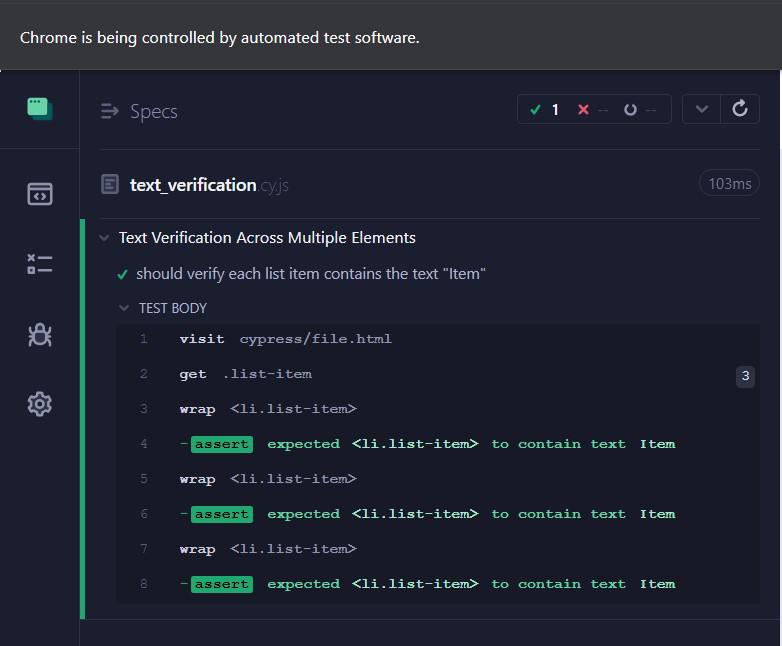This screenshot has height=646, width=782.
Task: Click the 103ms duration badge
Action: (729, 184)
